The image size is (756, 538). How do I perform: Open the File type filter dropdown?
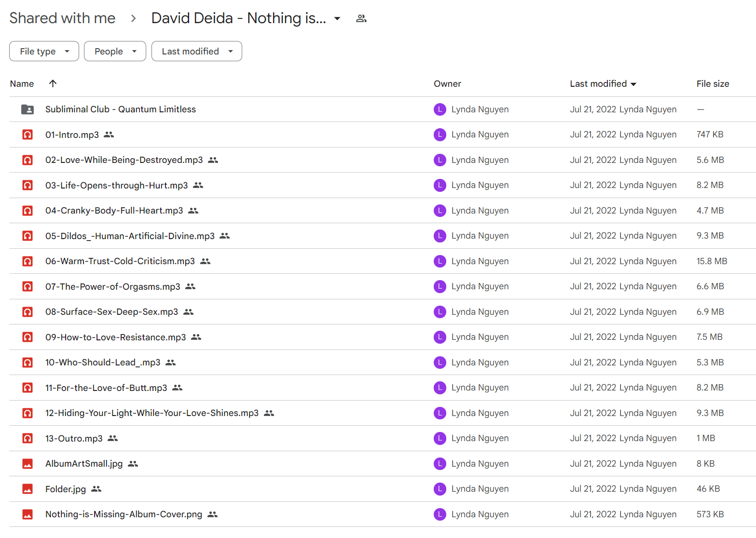pos(44,51)
